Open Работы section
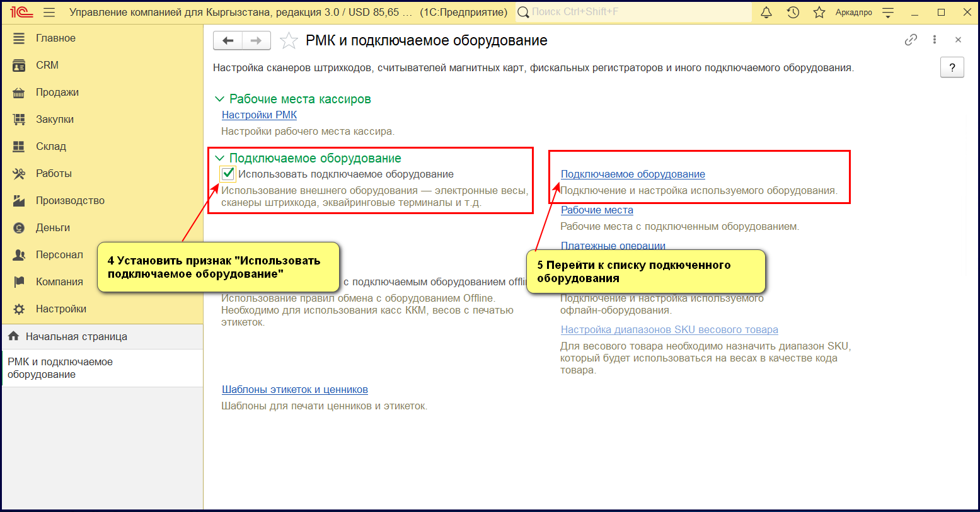 54,173
